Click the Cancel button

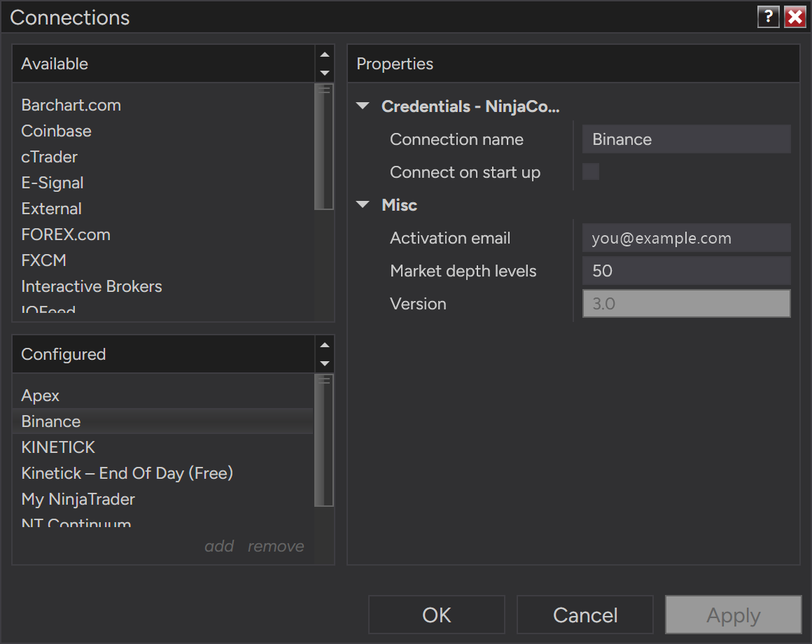coord(585,615)
